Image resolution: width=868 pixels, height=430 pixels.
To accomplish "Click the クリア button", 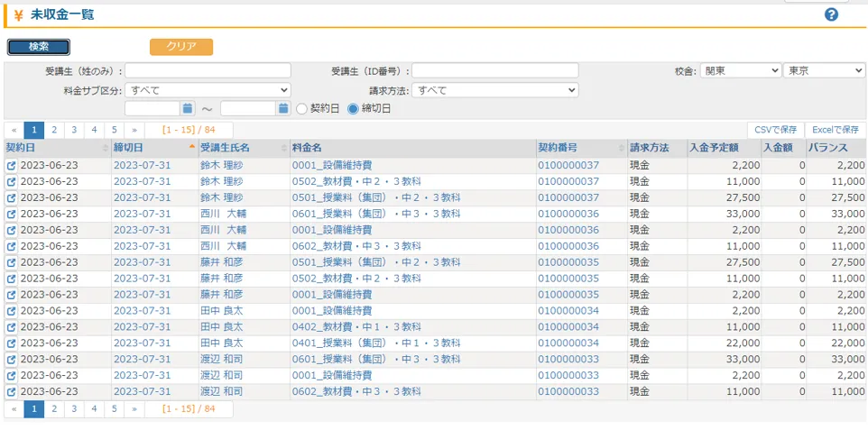I will [x=181, y=47].
